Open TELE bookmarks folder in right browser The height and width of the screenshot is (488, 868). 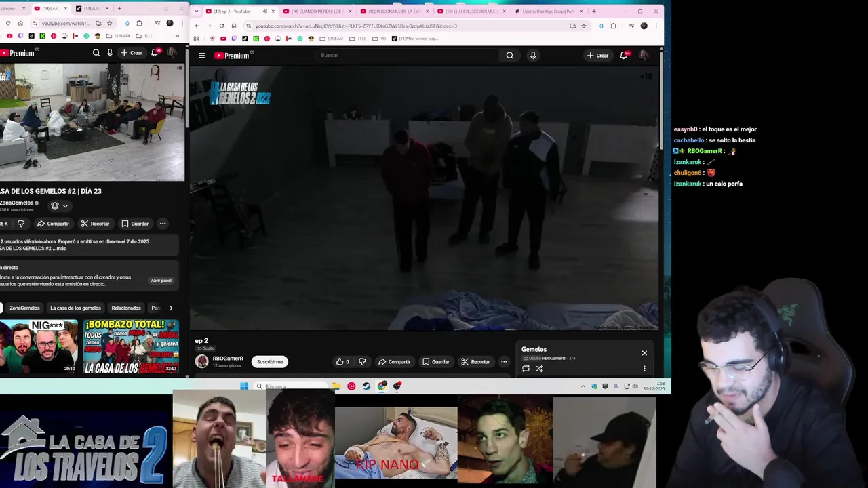coord(357,39)
